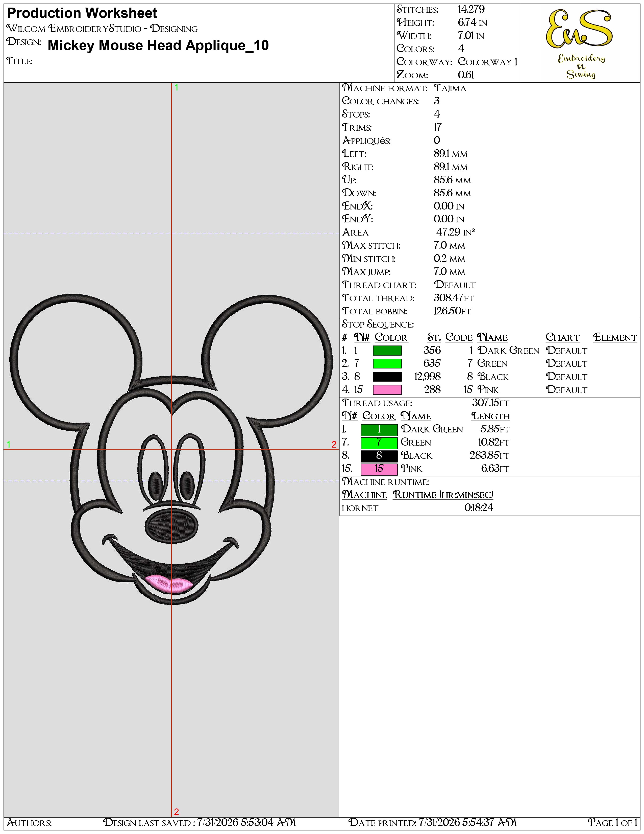
Task: Click the Green swatch numbered 7 in Thread Usage
Action: [379, 443]
